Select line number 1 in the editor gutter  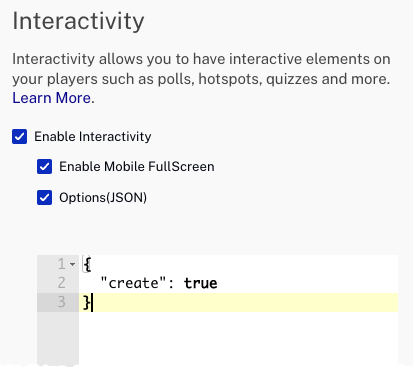coord(61,264)
